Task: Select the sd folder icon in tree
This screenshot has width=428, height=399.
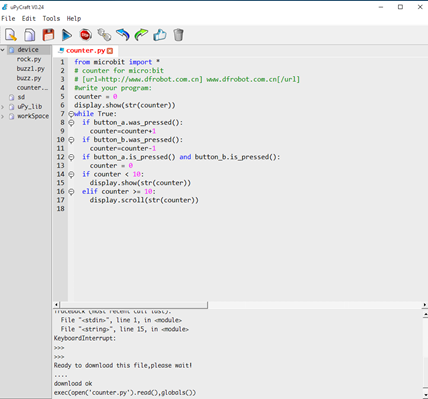Action: (12, 97)
